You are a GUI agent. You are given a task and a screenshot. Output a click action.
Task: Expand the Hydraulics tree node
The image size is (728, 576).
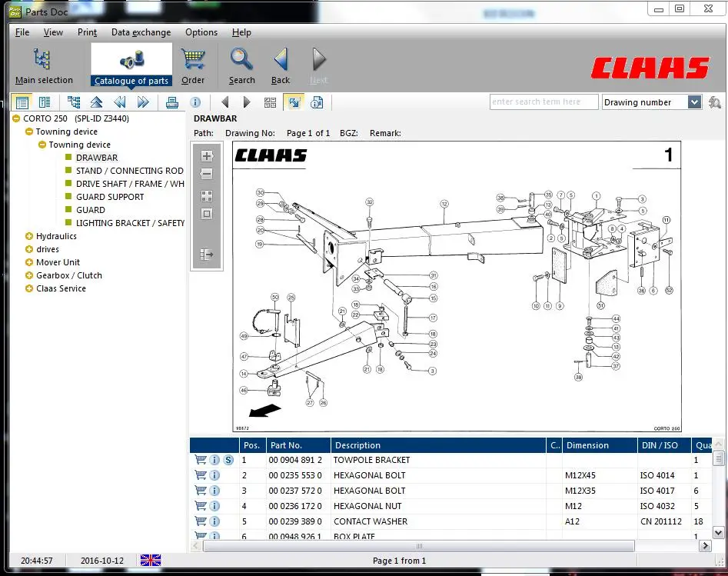tap(29, 236)
